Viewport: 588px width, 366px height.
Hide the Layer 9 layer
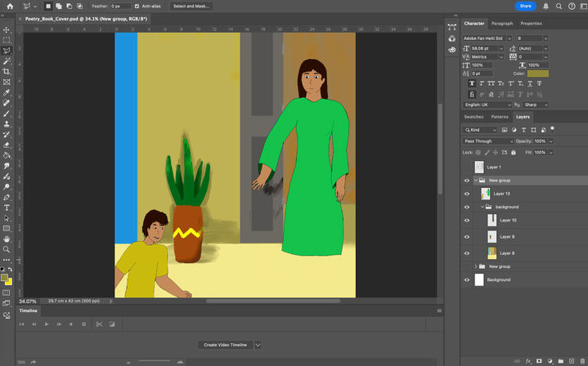click(x=467, y=237)
